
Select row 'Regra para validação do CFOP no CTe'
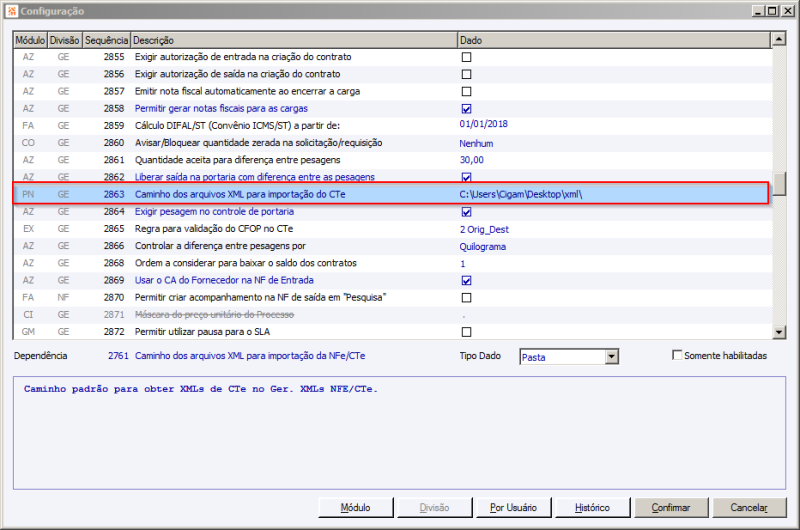(x=392, y=229)
